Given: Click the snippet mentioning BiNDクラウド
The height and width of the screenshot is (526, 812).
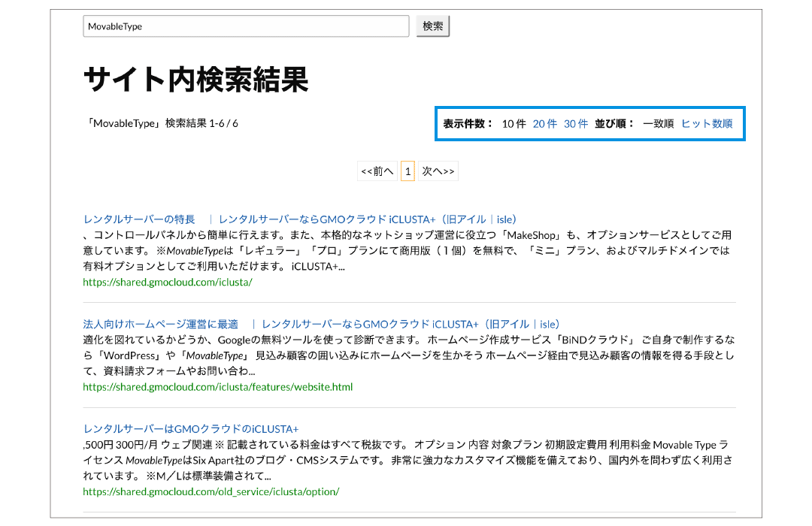Looking at the screenshot, I should pyautogui.click(x=408, y=355).
